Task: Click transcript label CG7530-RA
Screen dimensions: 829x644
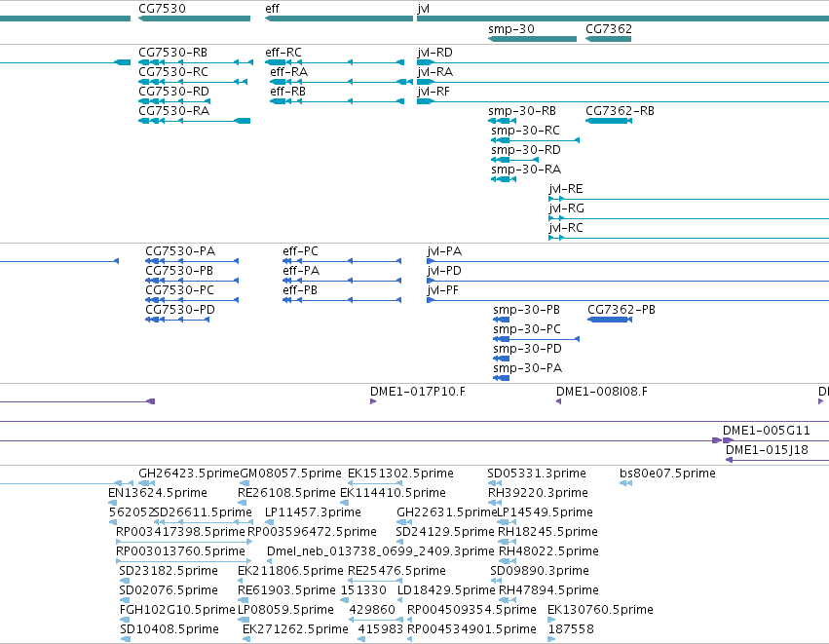Action: 174,111
